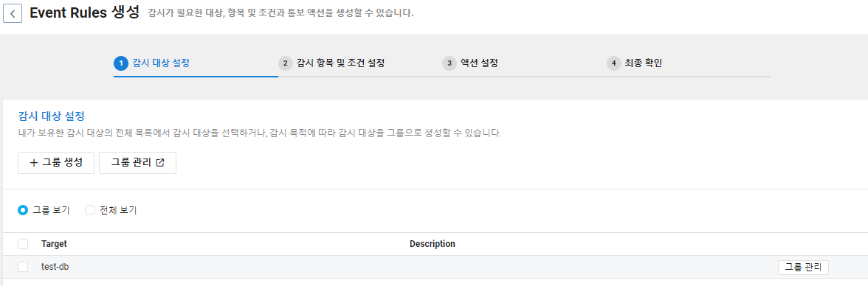868x286 pixels.
Task: Click the step 2 number circle
Action: 285,63
